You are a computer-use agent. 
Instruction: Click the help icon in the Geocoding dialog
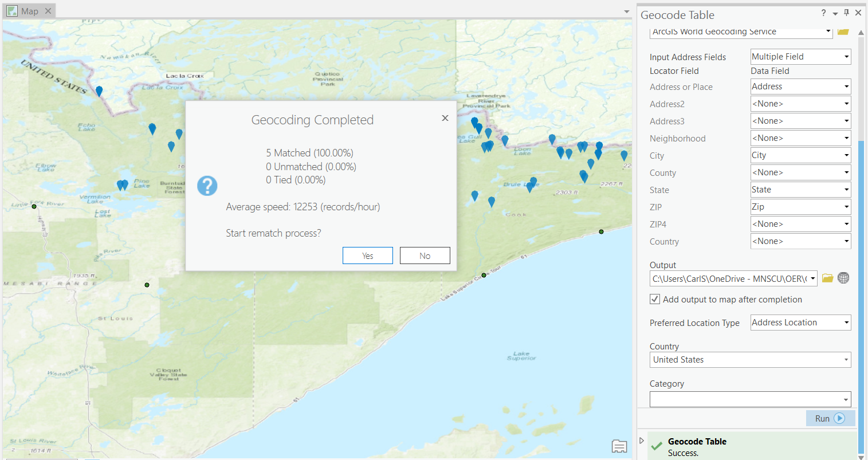(207, 186)
